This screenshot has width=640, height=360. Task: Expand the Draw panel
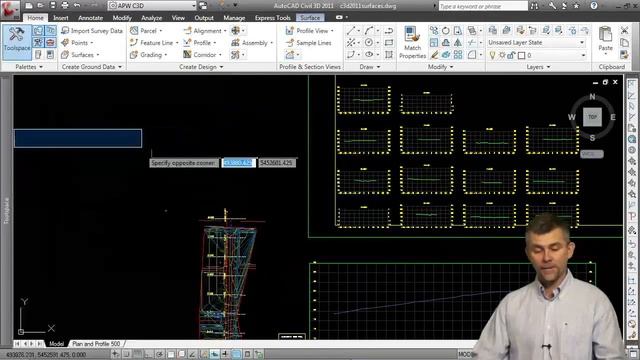[369, 67]
